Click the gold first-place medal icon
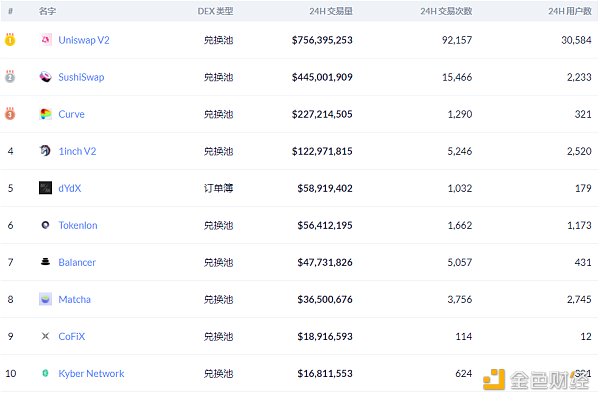Viewport: 600px width, 401px height. click(x=10, y=39)
